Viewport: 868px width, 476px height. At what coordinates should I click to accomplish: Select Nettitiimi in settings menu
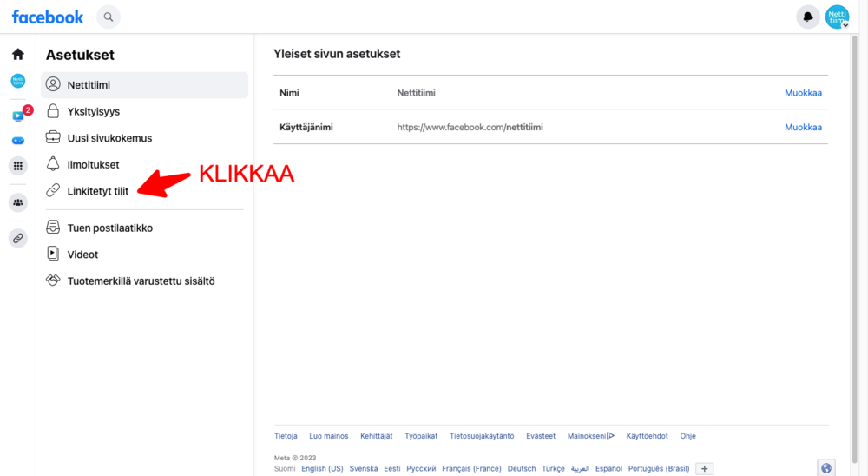point(144,85)
